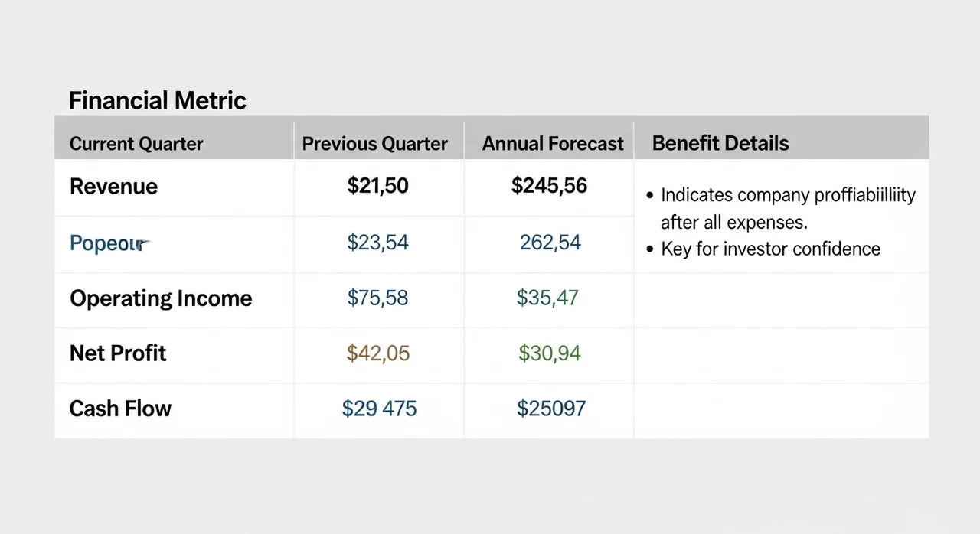Select the $245,56 forecast cell
The width and height of the screenshot is (980, 534).
[x=549, y=186]
